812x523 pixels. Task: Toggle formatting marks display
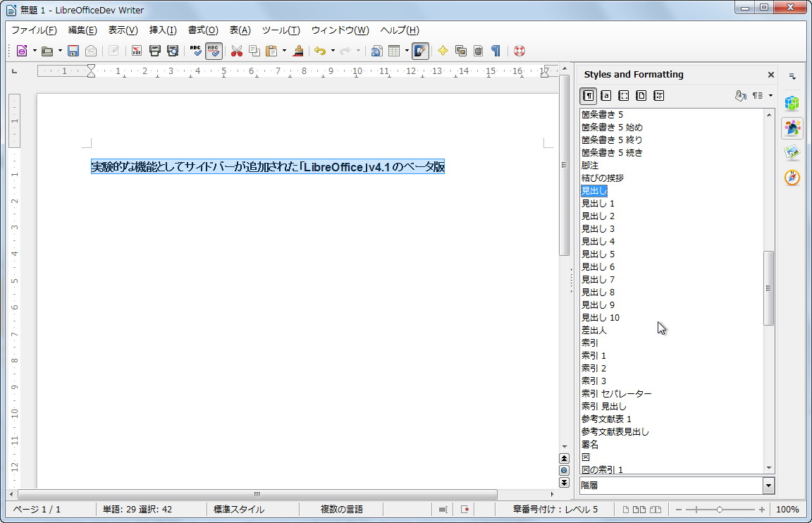tap(496, 50)
